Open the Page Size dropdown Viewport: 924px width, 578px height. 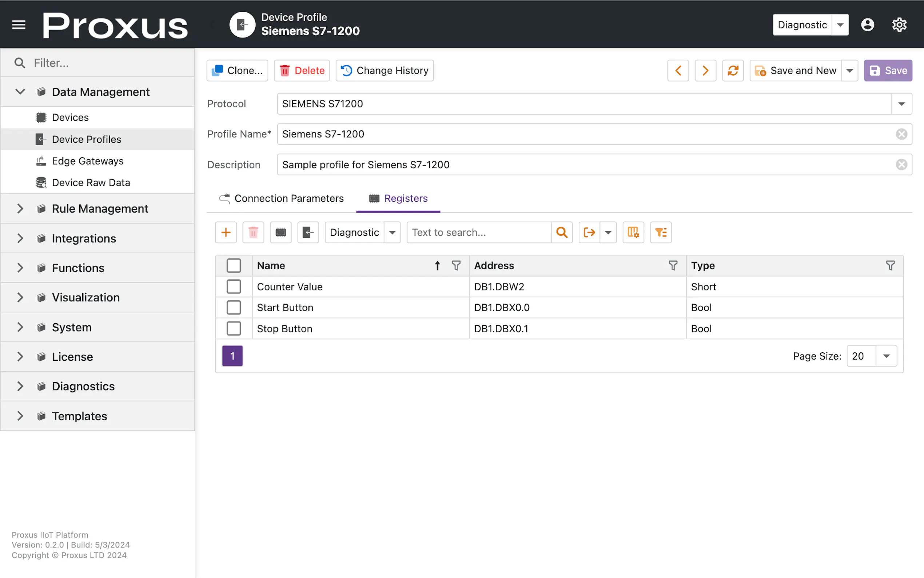coord(886,356)
